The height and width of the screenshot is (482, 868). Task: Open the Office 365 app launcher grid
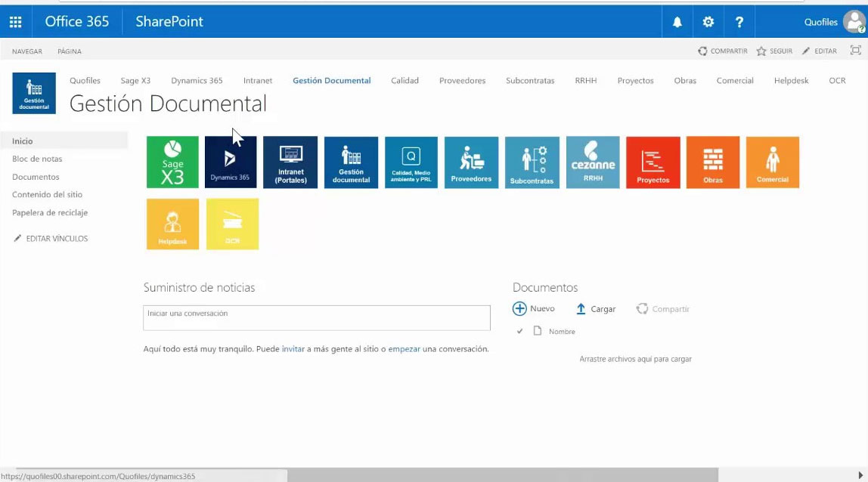[15, 22]
